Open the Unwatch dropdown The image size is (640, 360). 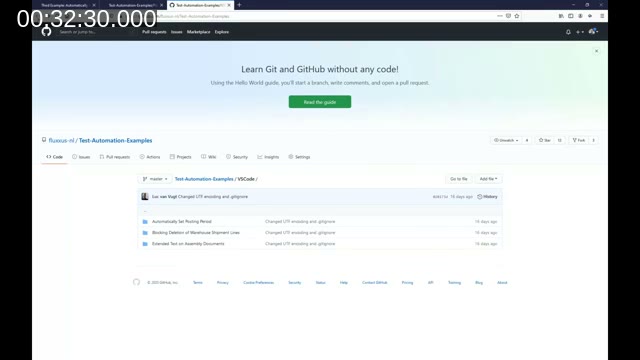click(x=506, y=140)
